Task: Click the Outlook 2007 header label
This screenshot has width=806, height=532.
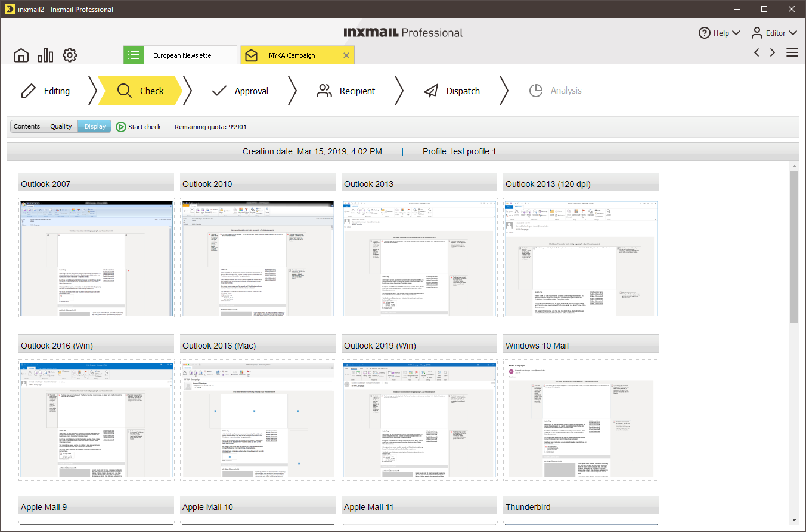Action: (97, 183)
